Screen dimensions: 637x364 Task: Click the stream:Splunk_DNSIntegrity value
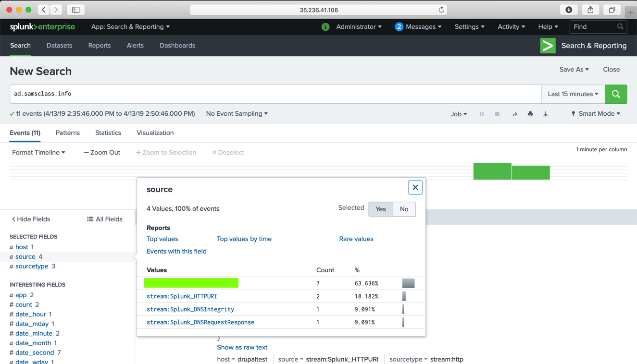coord(190,310)
